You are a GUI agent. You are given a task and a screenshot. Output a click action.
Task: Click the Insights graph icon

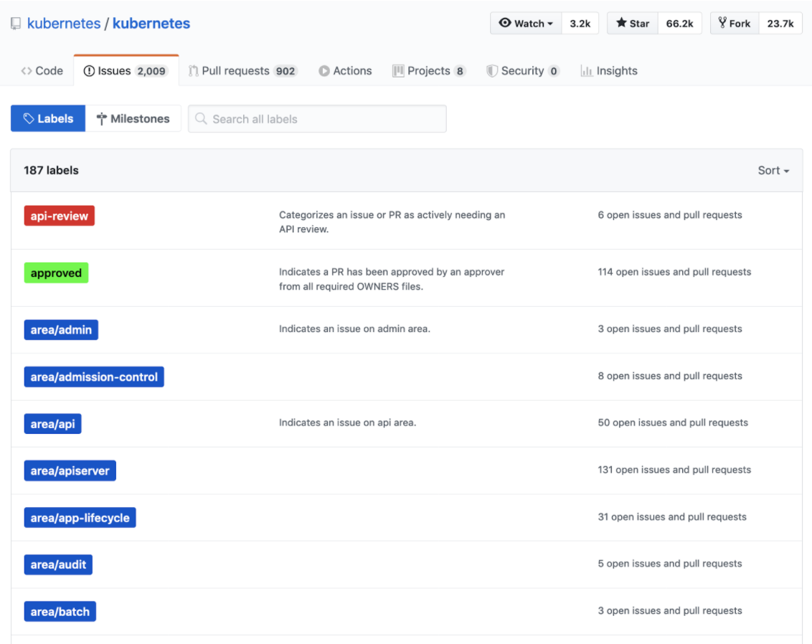click(x=586, y=71)
